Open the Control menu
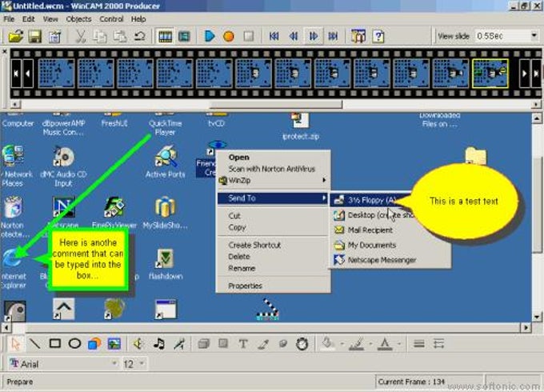 point(111,19)
